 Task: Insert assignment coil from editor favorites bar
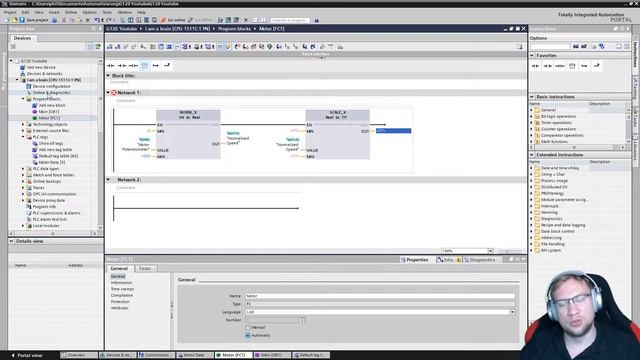(133, 65)
